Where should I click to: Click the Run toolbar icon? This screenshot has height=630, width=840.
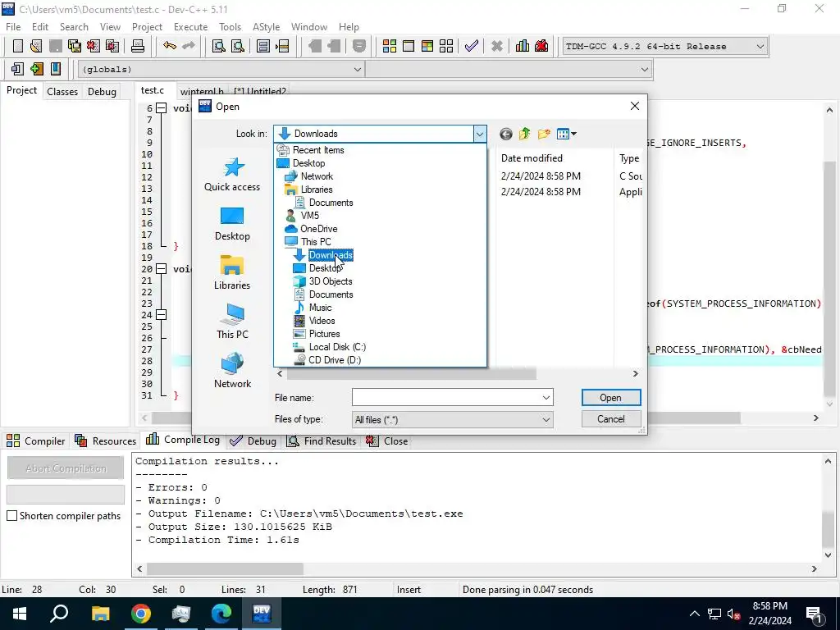409,46
